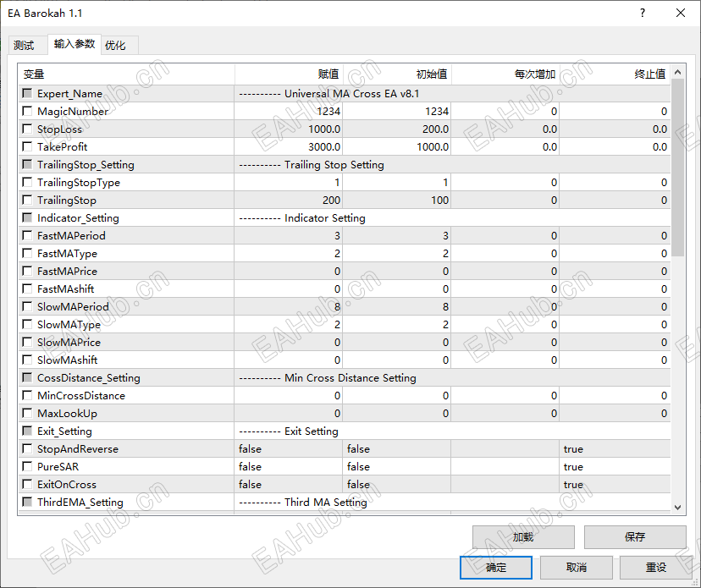Screen dimensions: 701x588
Task: Close the EA Barokah dialog
Action: [x=681, y=13]
